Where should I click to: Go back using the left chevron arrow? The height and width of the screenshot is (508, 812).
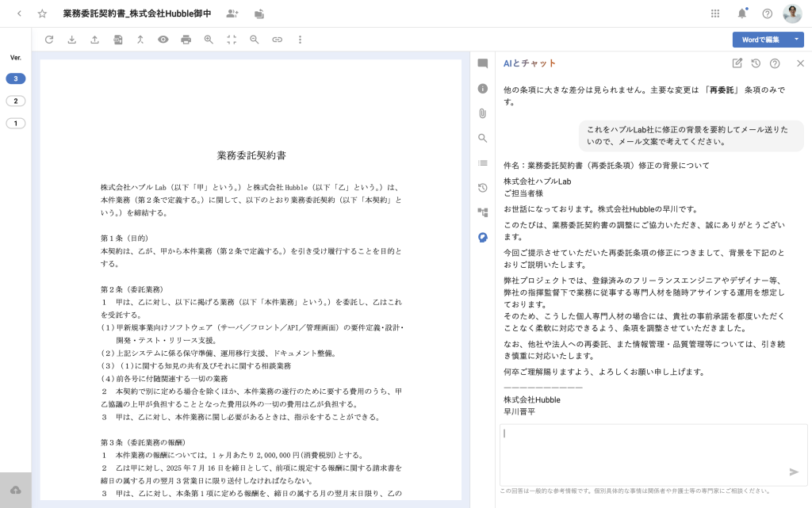[19, 13]
